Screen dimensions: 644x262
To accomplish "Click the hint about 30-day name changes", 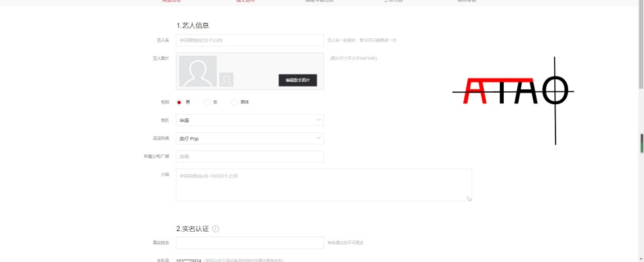I will [362, 40].
